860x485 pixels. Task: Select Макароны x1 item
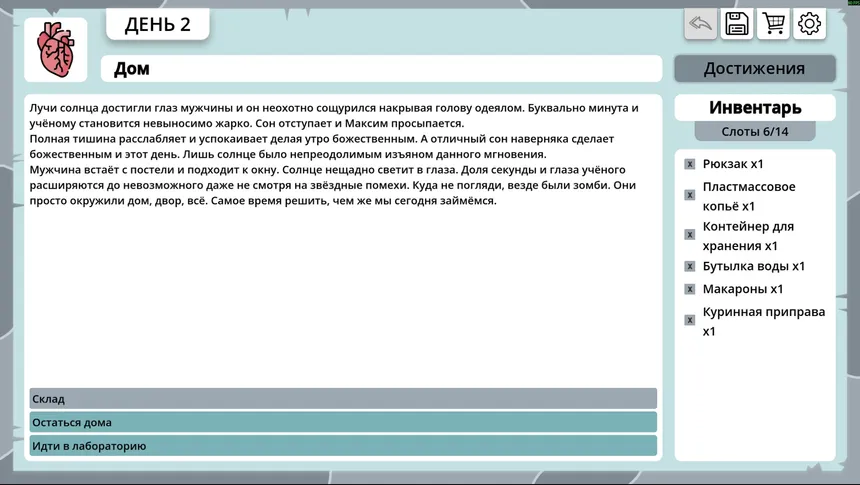(x=743, y=289)
